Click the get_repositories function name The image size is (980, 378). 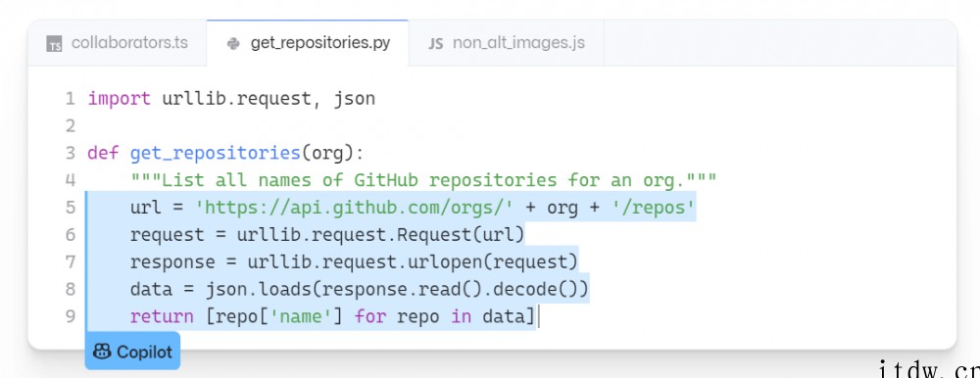(x=215, y=154)
